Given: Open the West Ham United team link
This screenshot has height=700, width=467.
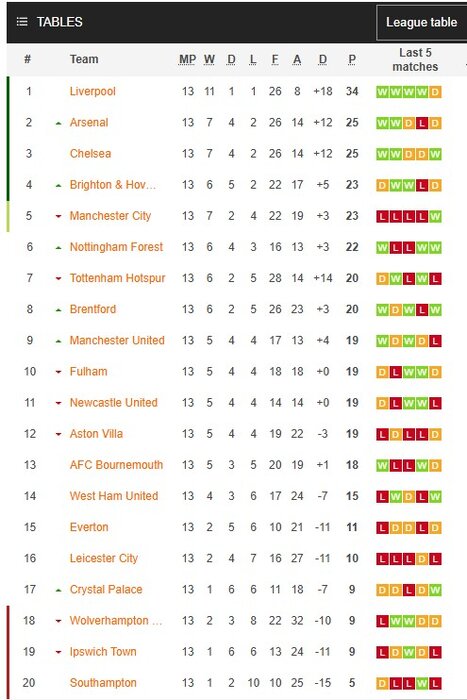Looking at the screenshot, I should click(114, 496).
